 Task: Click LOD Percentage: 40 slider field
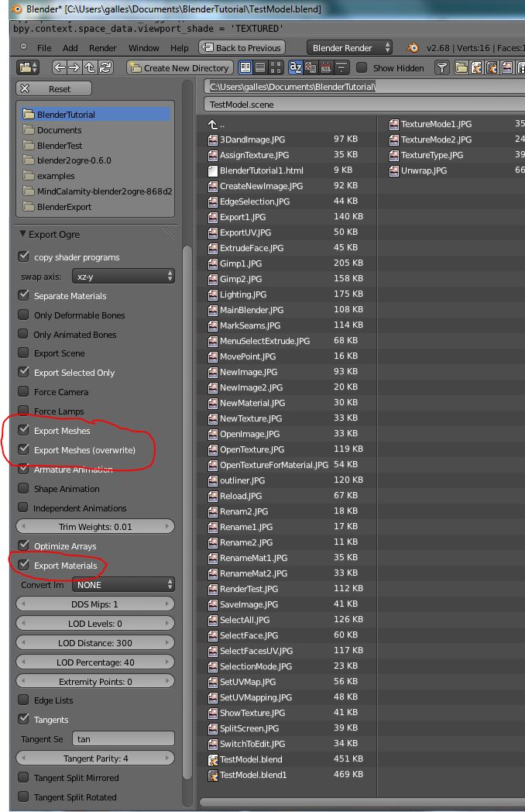point(95,662)
